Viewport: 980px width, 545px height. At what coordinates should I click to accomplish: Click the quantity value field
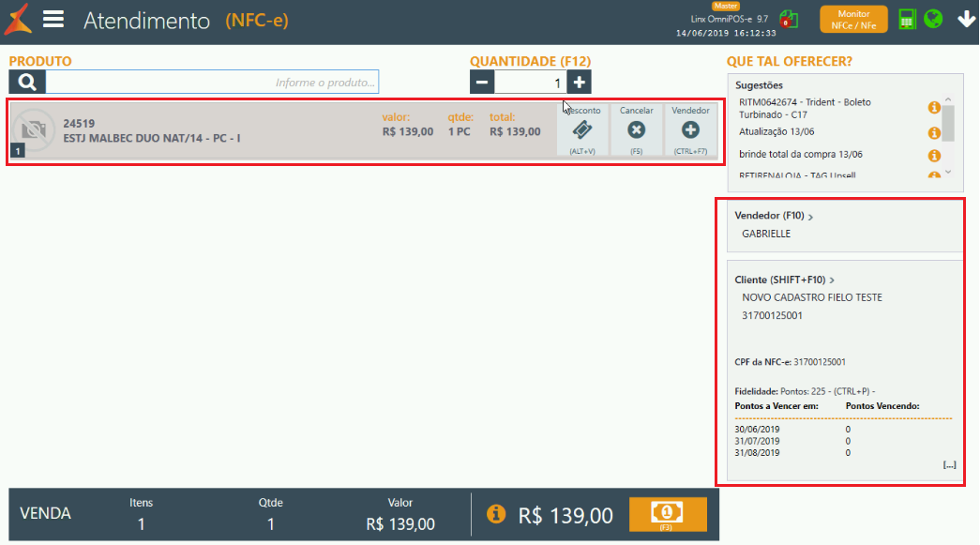[x=531, y=82]
